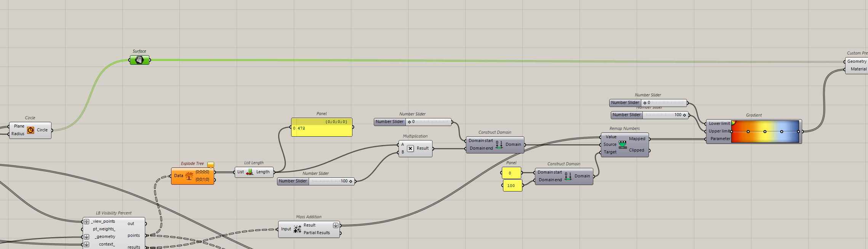Image resolution: width=868 pixels, height=249 pixels.
Task: Click the Remap Numbers component icon
Action: coord(623,145)
